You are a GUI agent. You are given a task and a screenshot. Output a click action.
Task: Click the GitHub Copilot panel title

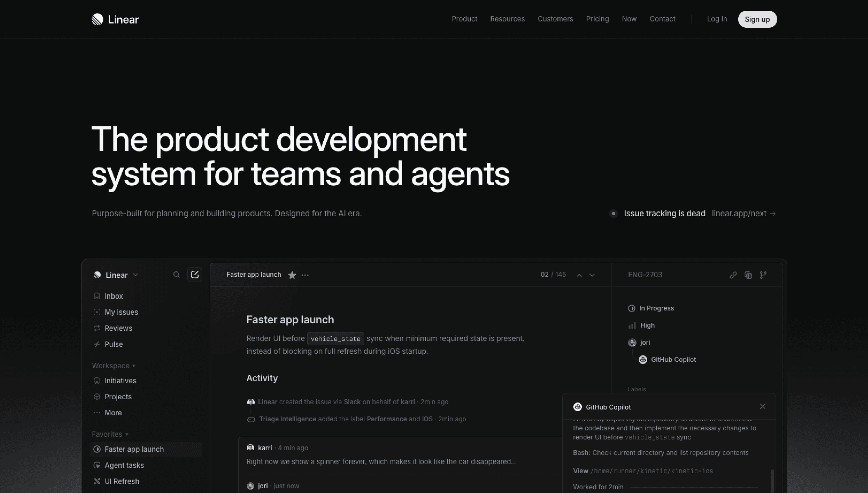tap(608, 407)
